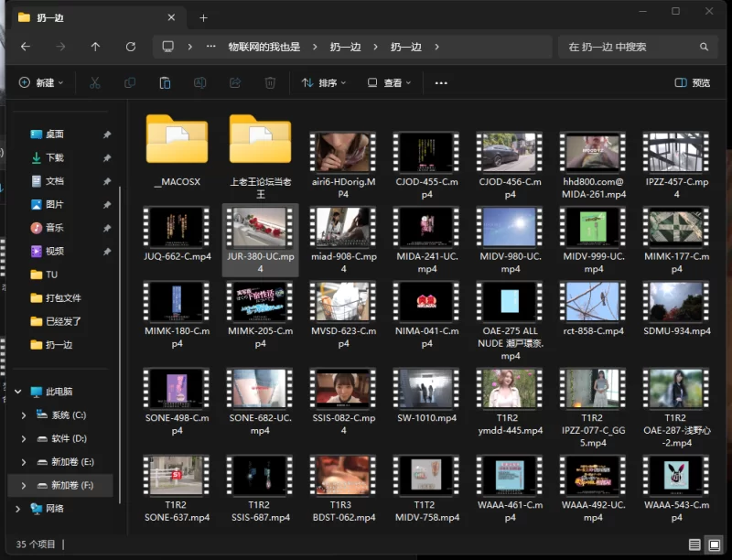Click the Paste clipboard icon
The width and height of the screenshot is (732, 560).
coord(165,83)
